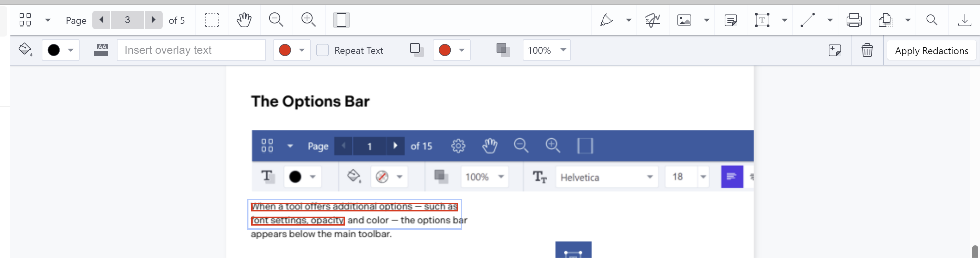This screenshot has width=980, height=258.
Task: Activate the marquee selection tool
Action: (x=212, y=20)
